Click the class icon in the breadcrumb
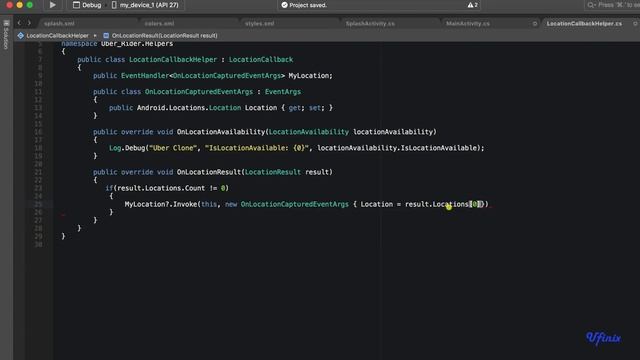Image resolution: width=640 pixels, height=360 pixels. 20,36
